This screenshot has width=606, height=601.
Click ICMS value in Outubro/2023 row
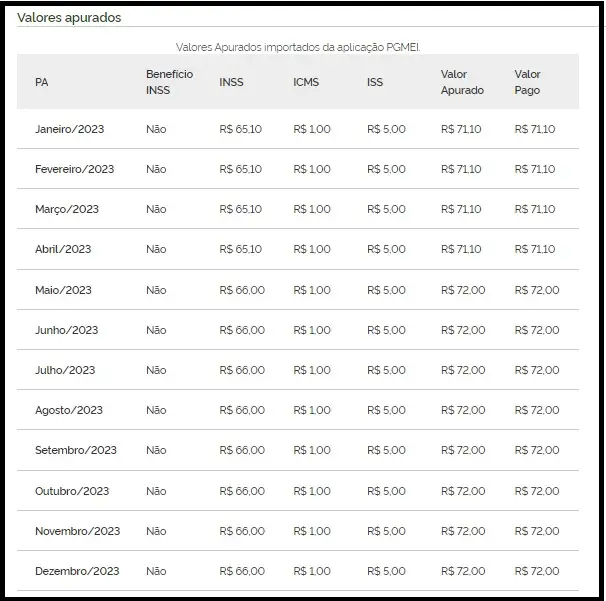[312, 491]
